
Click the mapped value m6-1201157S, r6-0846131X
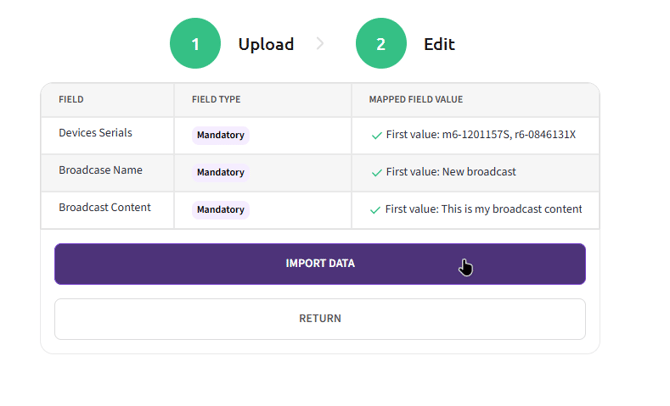482,135
